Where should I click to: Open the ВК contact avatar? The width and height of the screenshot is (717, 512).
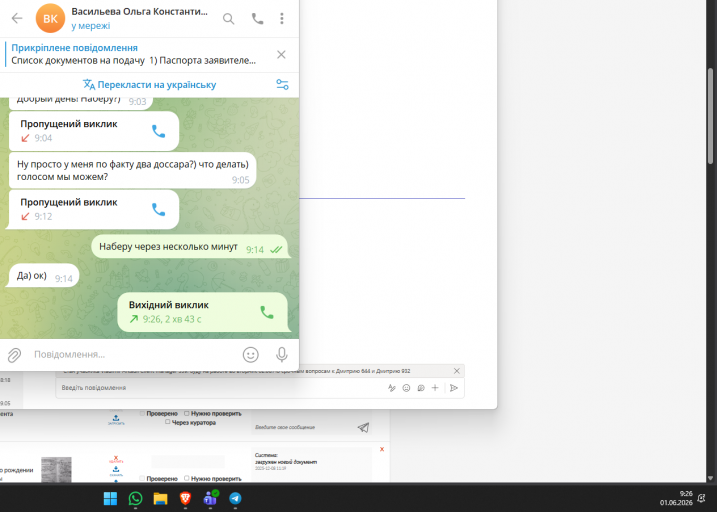[50, 18]
